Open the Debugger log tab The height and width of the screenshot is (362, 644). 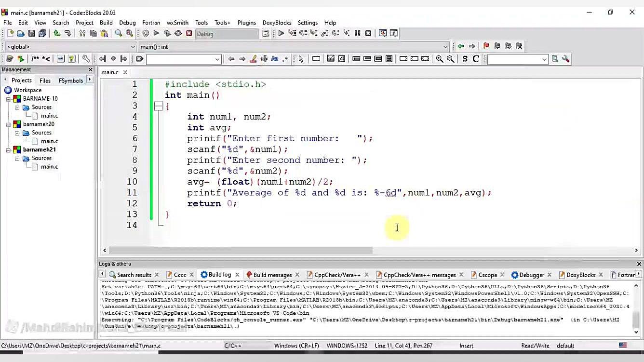[531, 275]
